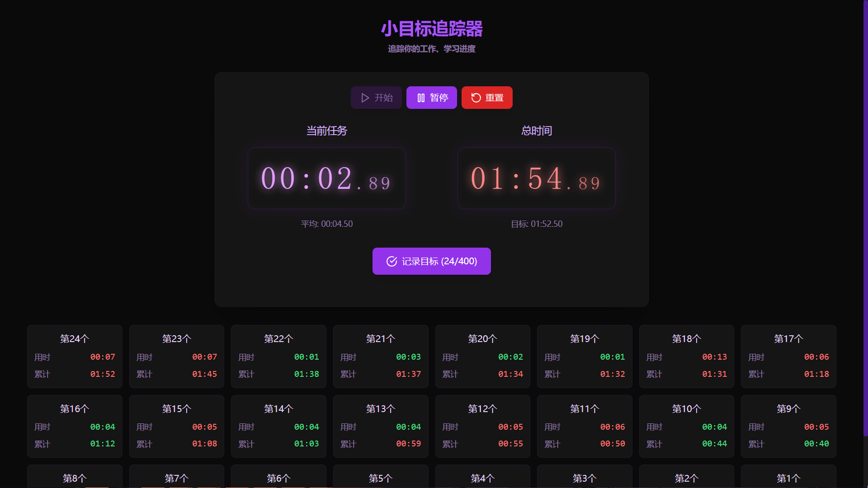Record a goal with 记录目标 (24/400)
868x488 pixels.
point(432,261)
